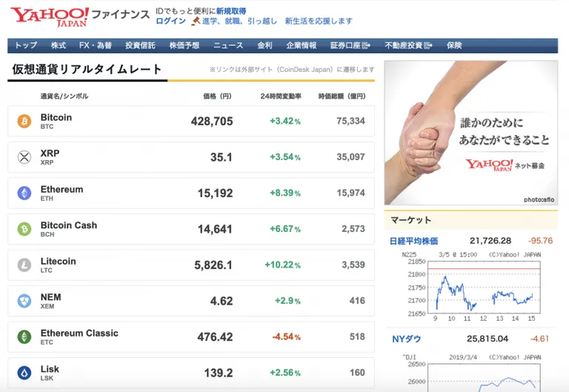Click the XRP logo icon
Image resolution: width=569 pixels, height=392 pixels.
(24, 157)
